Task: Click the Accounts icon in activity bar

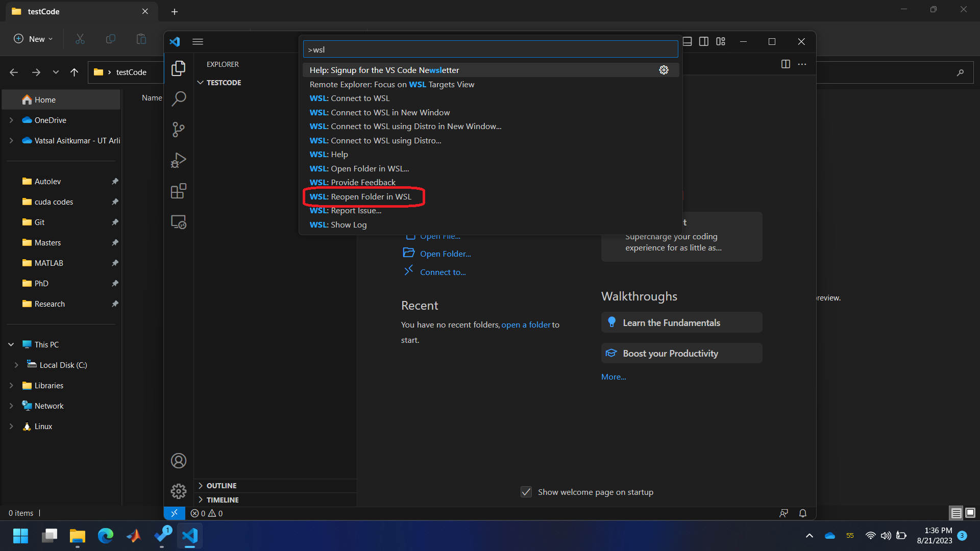Action: (178, 461)
